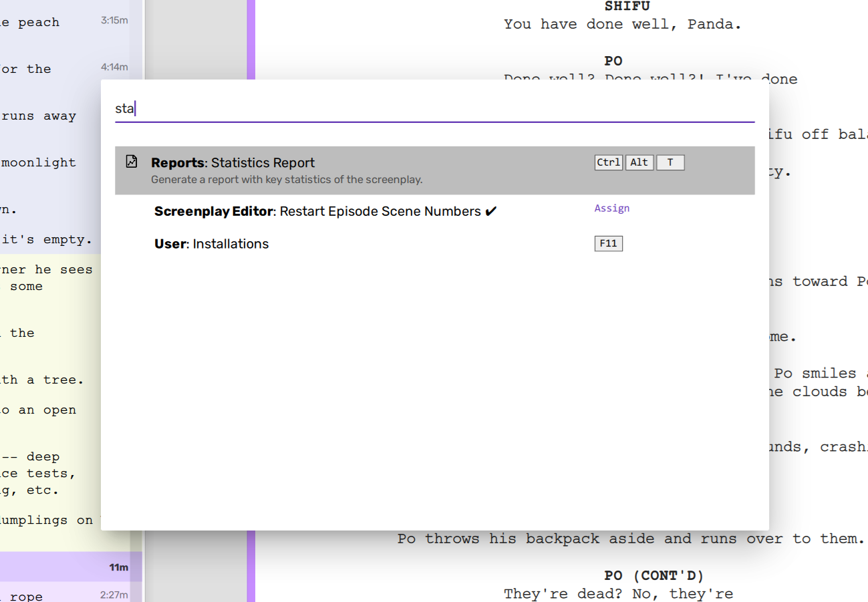Open the sidebar scene mentioning "runs away"
The image size is (868, 602).
(39, 116)
